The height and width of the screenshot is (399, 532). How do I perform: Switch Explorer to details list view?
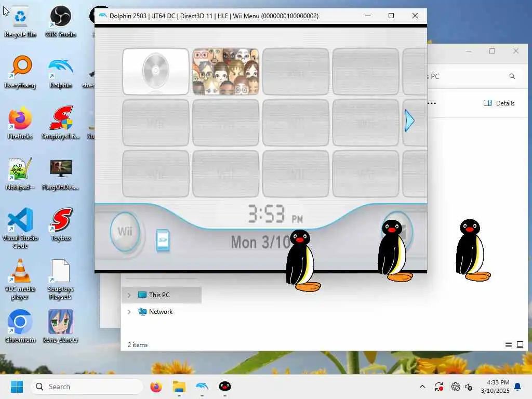pos(508,345)
